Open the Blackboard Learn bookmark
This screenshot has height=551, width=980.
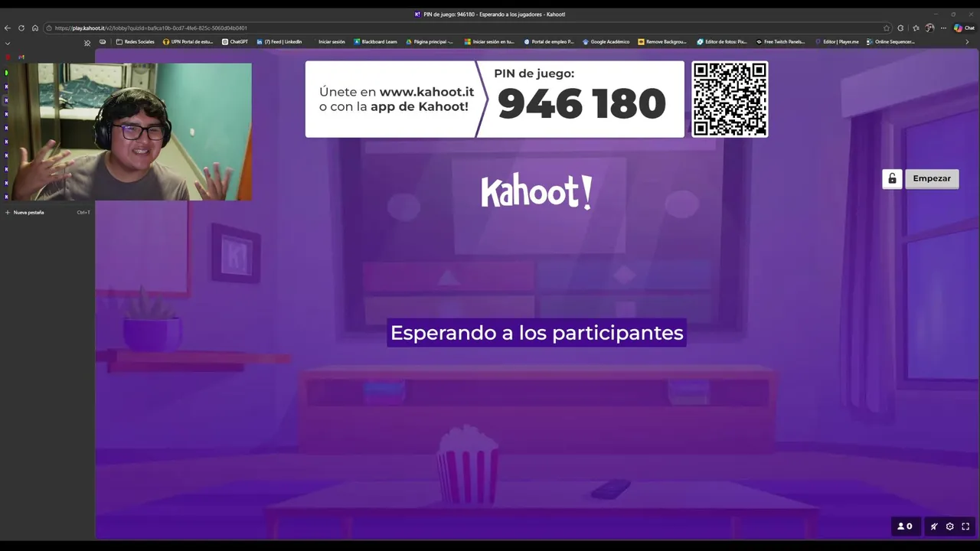pos(375,41)
